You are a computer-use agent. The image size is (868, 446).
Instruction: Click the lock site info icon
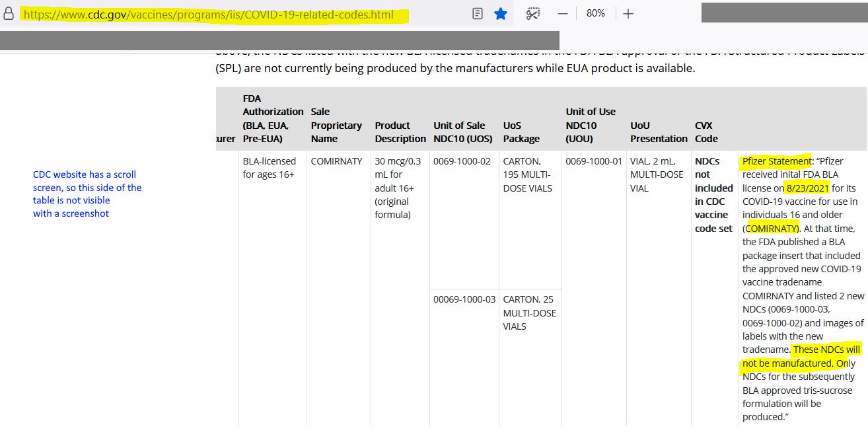[x=9, y=14]
